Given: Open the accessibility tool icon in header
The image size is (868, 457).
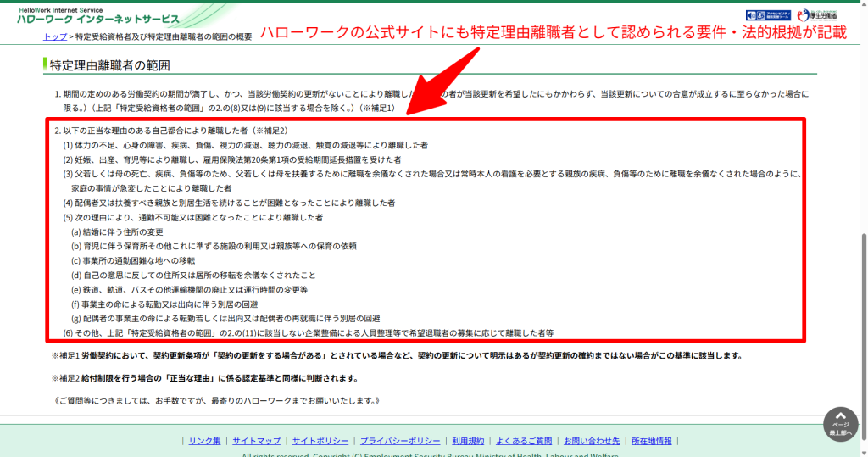Looking at the screenshot, I should [768, 15].
